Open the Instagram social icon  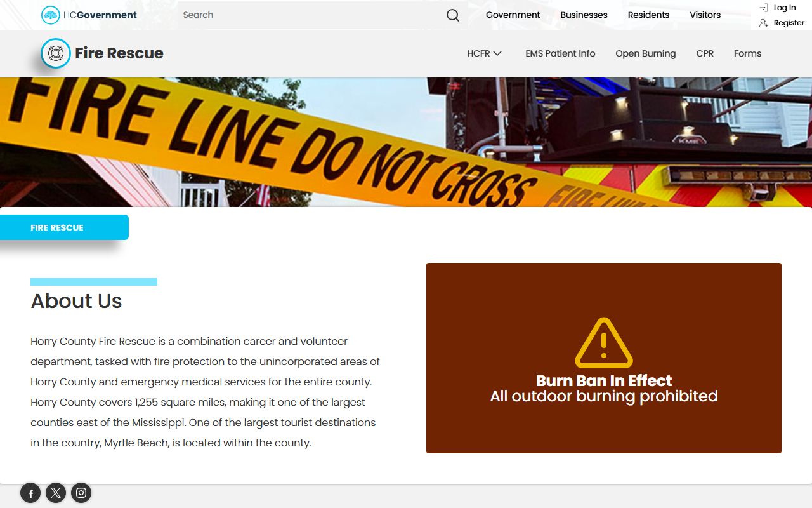pyautogui.click(x=81, y=493)
